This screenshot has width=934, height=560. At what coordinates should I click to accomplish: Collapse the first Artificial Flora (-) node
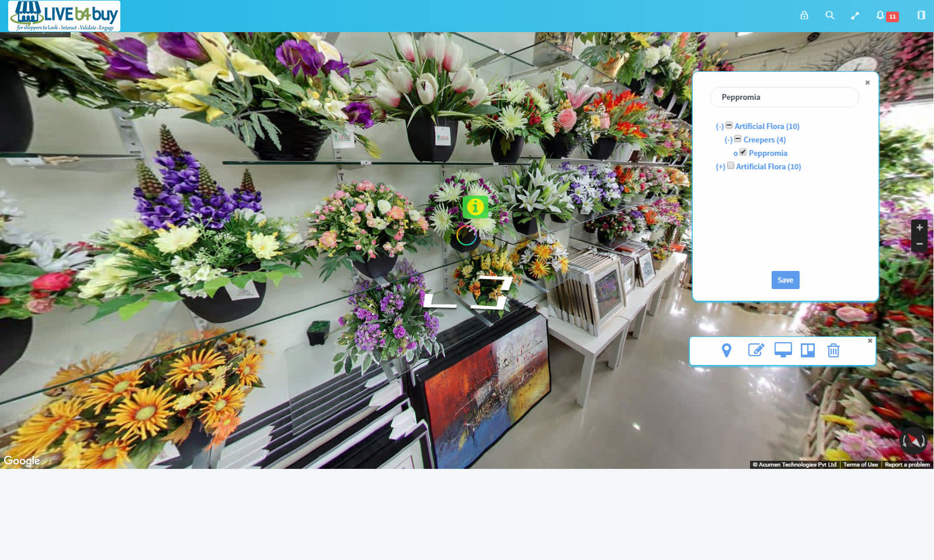[720, 126]
